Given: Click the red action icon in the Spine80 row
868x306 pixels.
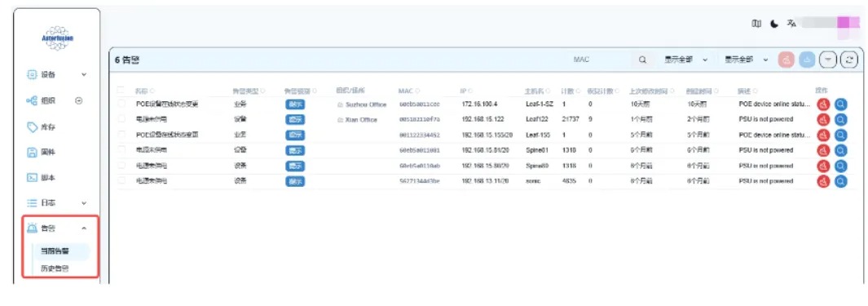Looking at the screenshot, I should (x=823, y=166).
